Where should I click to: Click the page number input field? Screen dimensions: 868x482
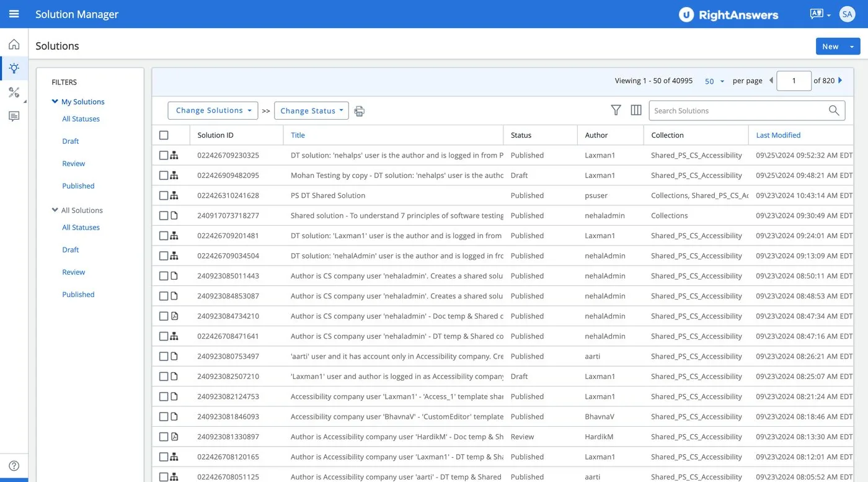click(x=794, y=81)
